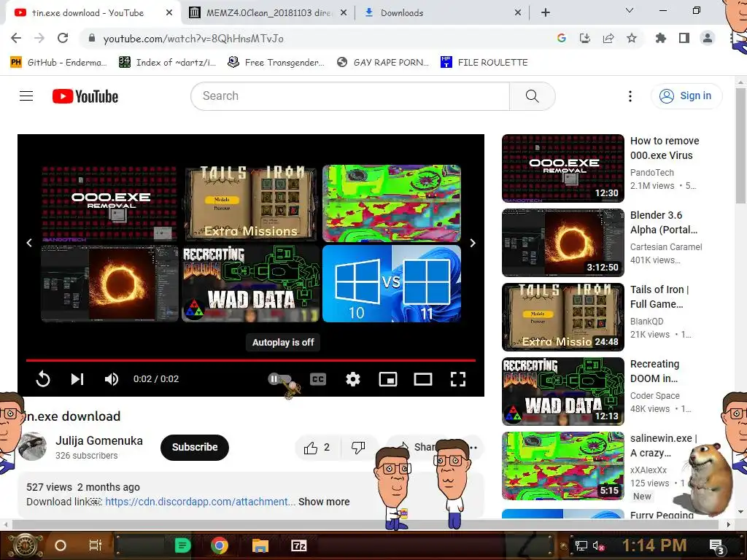Open the Index of ~dartz bookmark
Viewport: 747px width, 560px height.
[167, 63]
